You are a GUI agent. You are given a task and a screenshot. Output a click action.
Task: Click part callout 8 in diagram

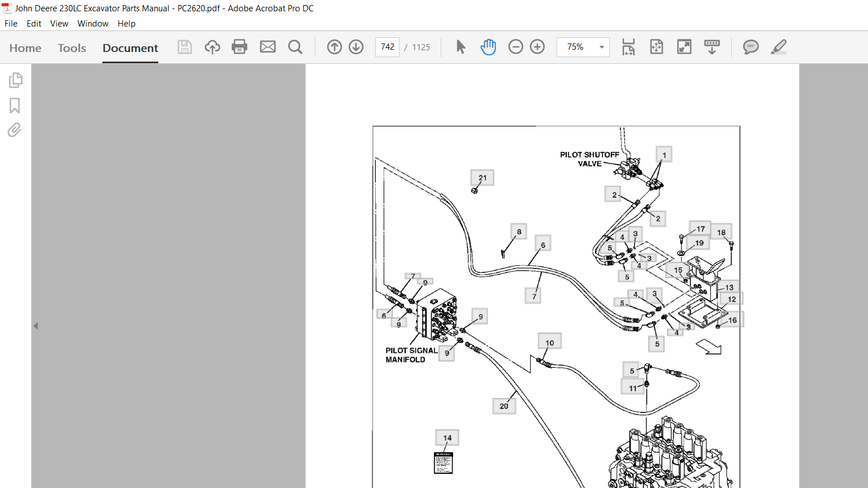click(519, 232)
